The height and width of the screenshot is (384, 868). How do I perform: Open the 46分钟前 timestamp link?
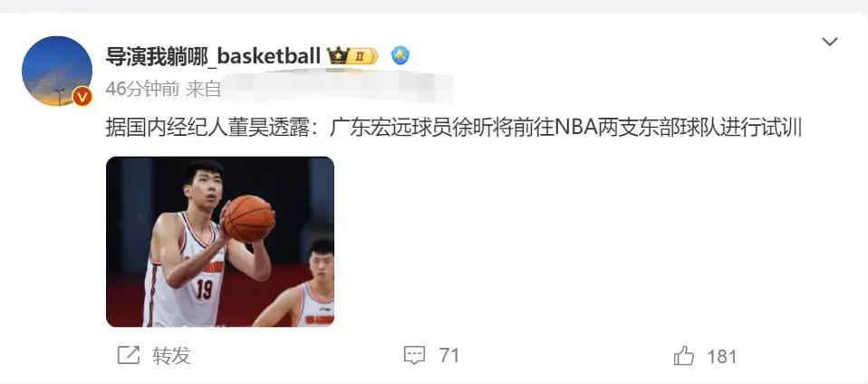(142, 89)
